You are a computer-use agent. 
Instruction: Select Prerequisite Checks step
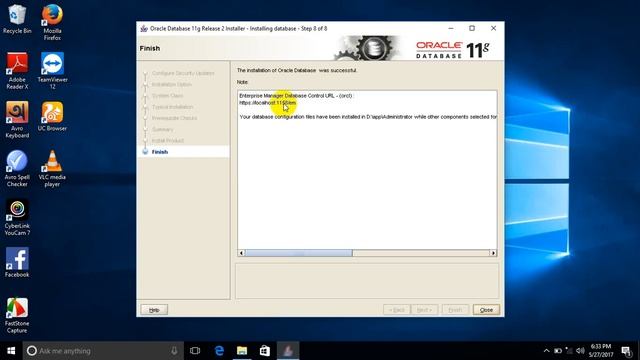pyautogui.click(x=174, y=118)
